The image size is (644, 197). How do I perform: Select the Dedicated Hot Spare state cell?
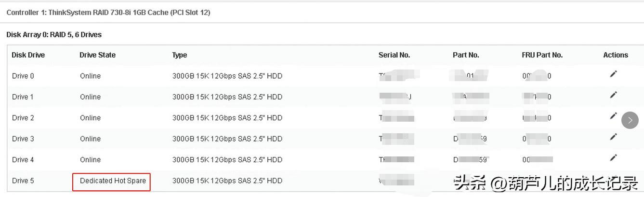(x=113, y=181)
